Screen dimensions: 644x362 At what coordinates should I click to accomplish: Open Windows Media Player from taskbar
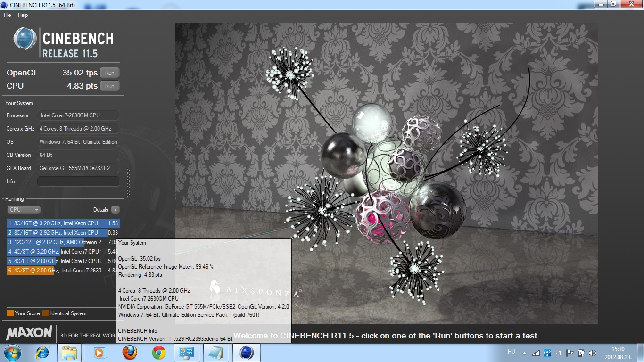(99, 353)
